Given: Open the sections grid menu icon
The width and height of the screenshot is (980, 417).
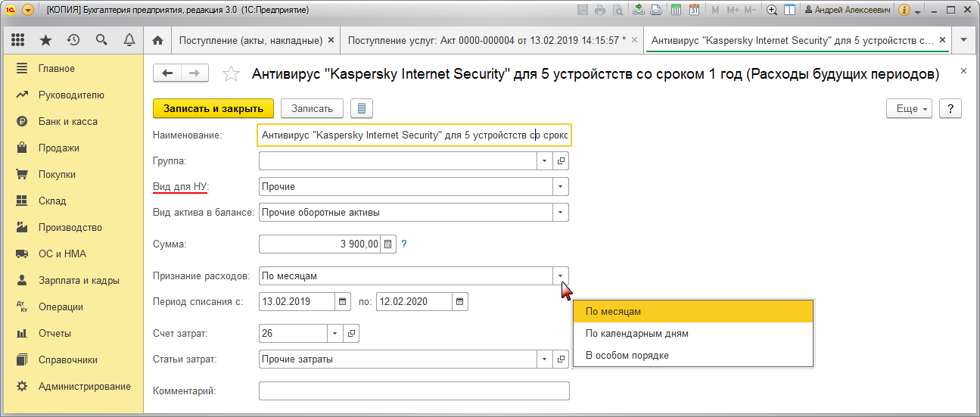Looking at the screenshot, I should click(18, 40).
